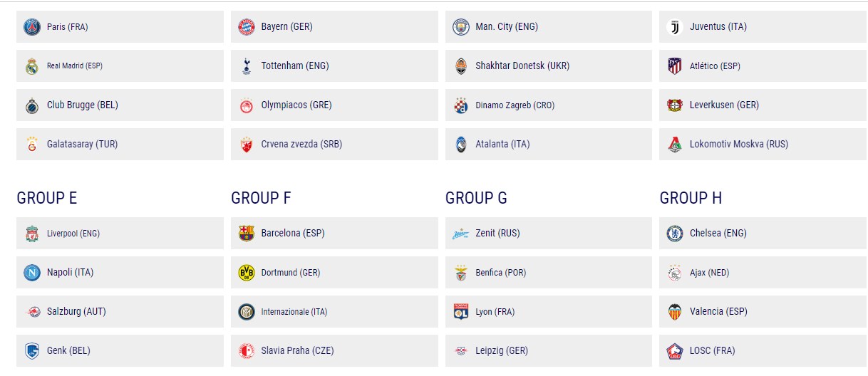This screenshot has height=376, width=868.
Task: Click the Lyon OL logo
Action: pyautogui.click(x=460, y=312)
